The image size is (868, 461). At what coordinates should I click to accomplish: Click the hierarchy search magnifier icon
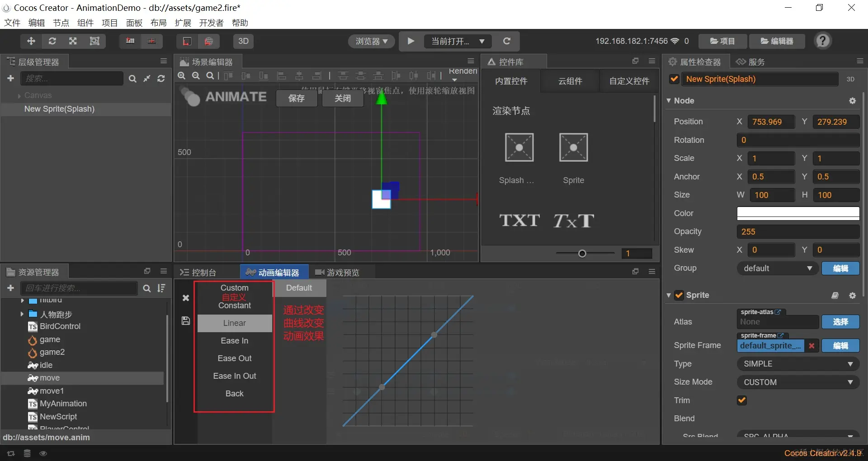pos(132,79)
